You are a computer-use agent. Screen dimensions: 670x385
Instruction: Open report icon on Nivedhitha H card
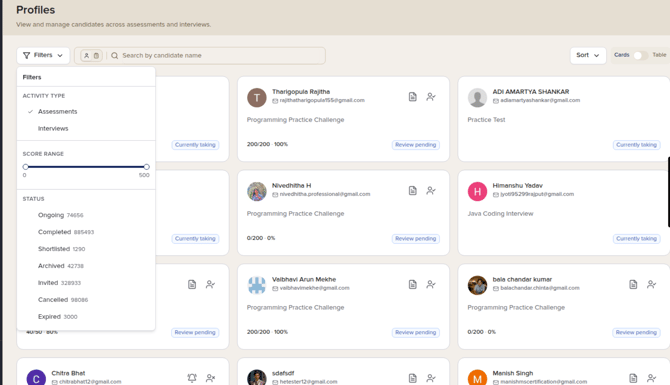(x=412, y=191)
